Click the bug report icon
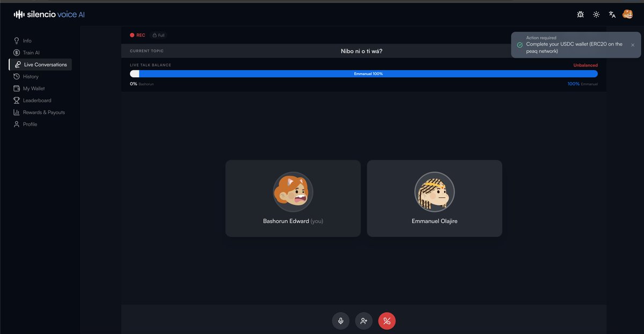This screenshot has height=334, width=644. coord(580,14)
